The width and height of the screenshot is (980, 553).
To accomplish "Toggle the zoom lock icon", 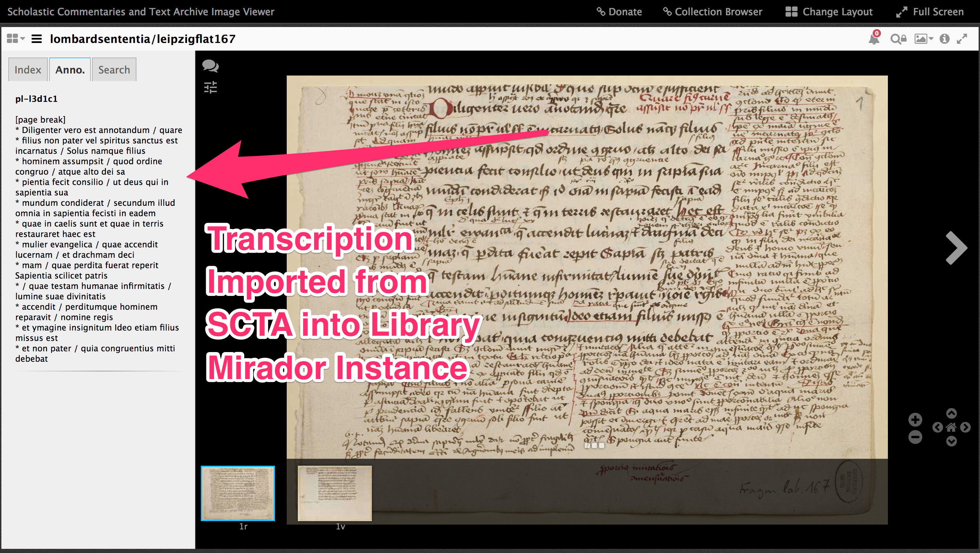I will (x=898, y=39).
